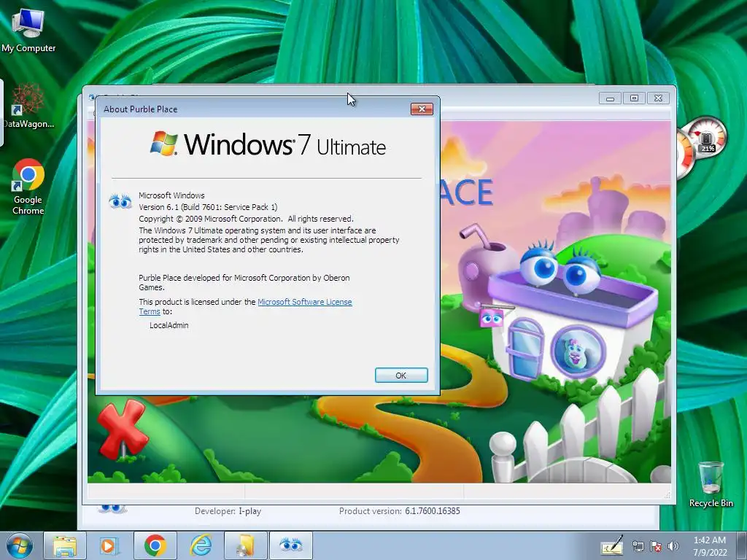Click the network tray icon
Image resolution: width=747 pixels, height=560 pixels.
pyautogui.click(x=638, y=547)
